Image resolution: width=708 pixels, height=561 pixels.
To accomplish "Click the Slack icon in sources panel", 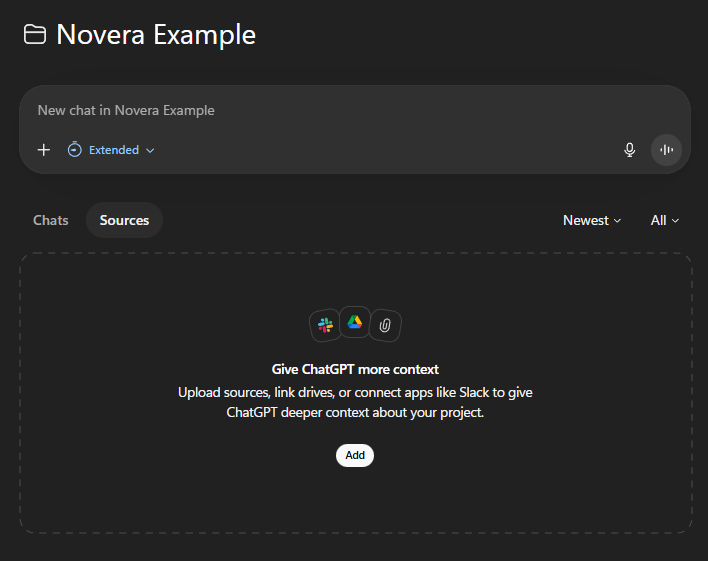I will pos(325,325).
